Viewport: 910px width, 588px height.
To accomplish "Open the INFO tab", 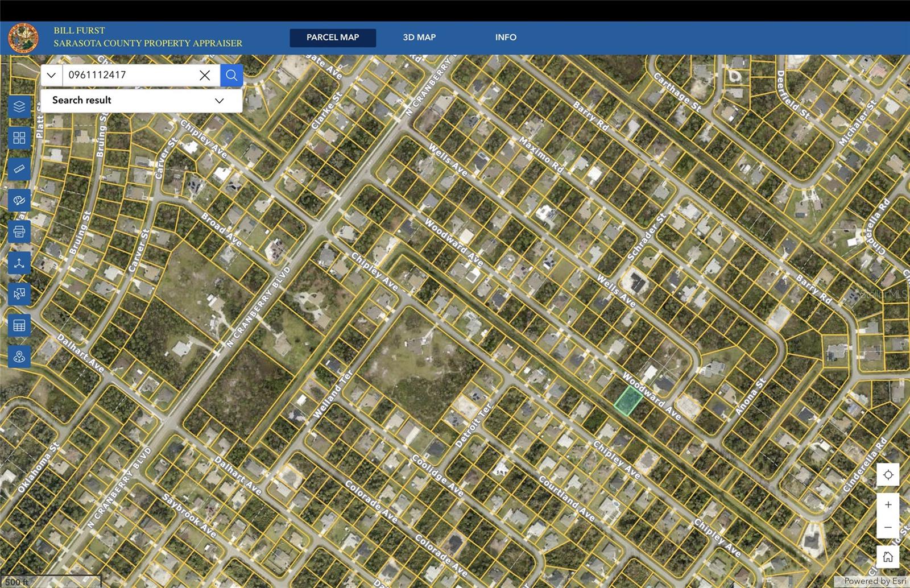I will coord(506,38).
